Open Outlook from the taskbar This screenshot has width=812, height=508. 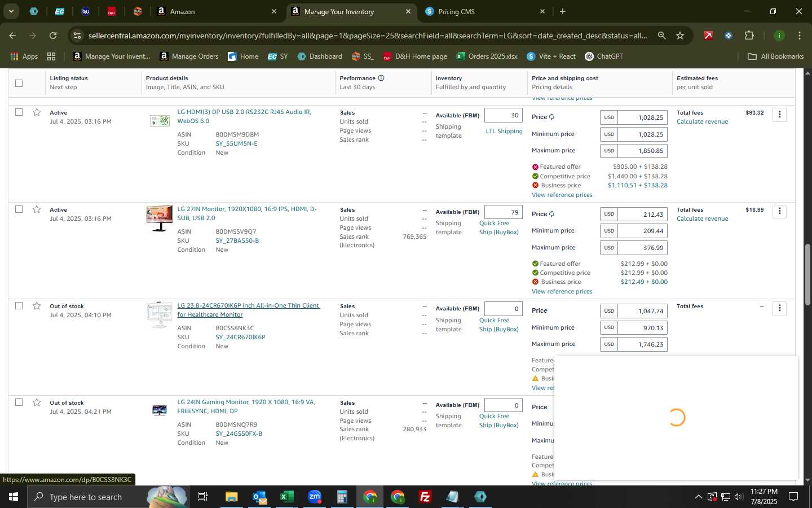[259, 497]
